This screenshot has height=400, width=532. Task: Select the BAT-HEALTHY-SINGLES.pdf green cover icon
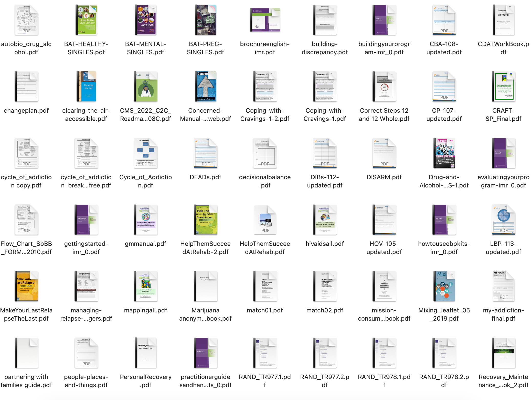(x=86, y=20)
